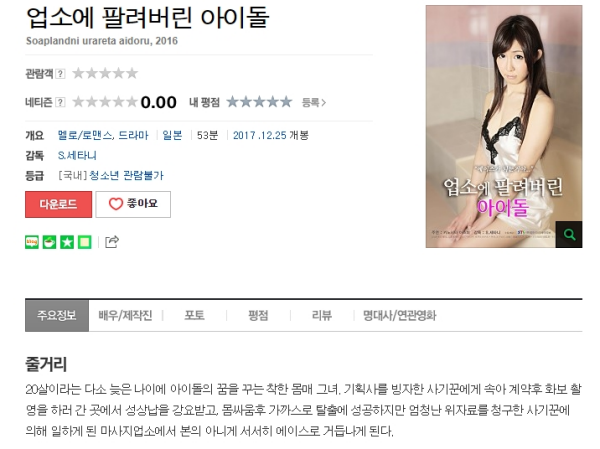600x449 pixels.
Task: Open 네티즌 rating help question mark
Action: click(x=60, y=102)
